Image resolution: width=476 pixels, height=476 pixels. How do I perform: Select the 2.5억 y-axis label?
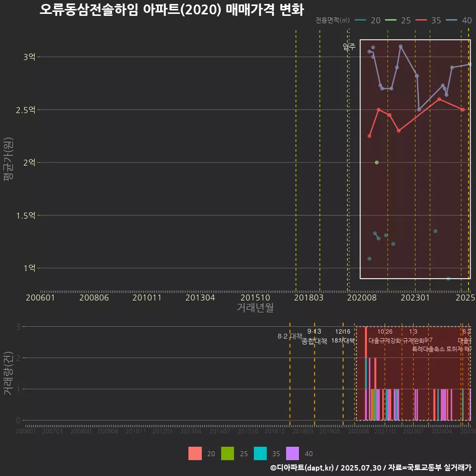(x=26, y=110)
